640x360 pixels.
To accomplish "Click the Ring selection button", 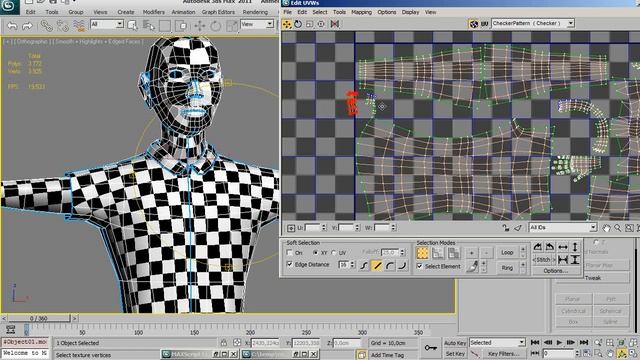I will pyautogui.click(x=507, y=268).
